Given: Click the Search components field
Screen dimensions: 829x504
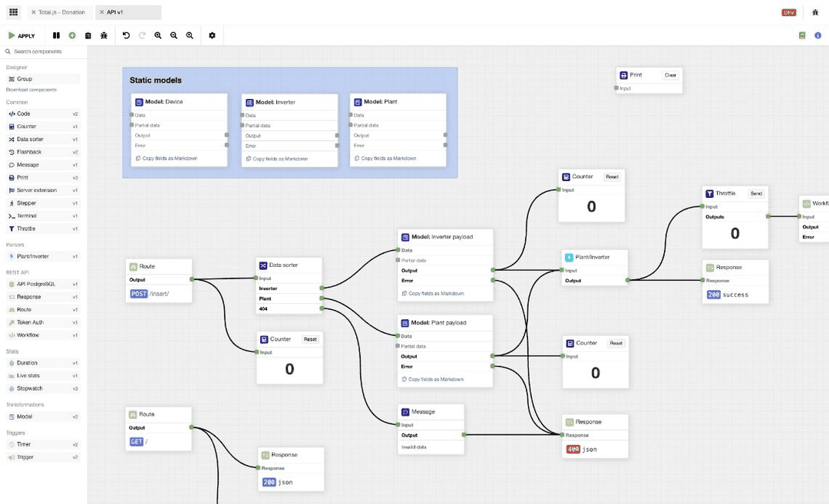Looking at the screenshot, I should coord(46,51).
